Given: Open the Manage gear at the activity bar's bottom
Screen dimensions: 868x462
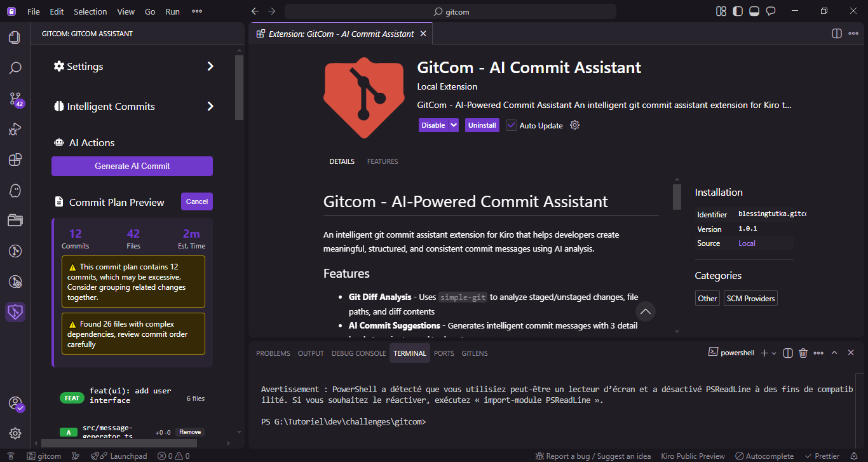Looking at the screenshot, I should [15, 433].
